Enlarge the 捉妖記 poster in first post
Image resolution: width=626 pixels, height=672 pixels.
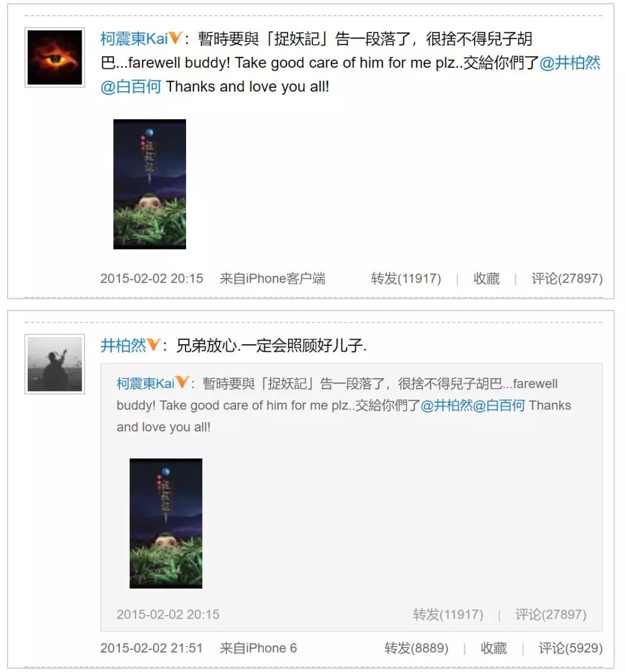tap(150, 184)
